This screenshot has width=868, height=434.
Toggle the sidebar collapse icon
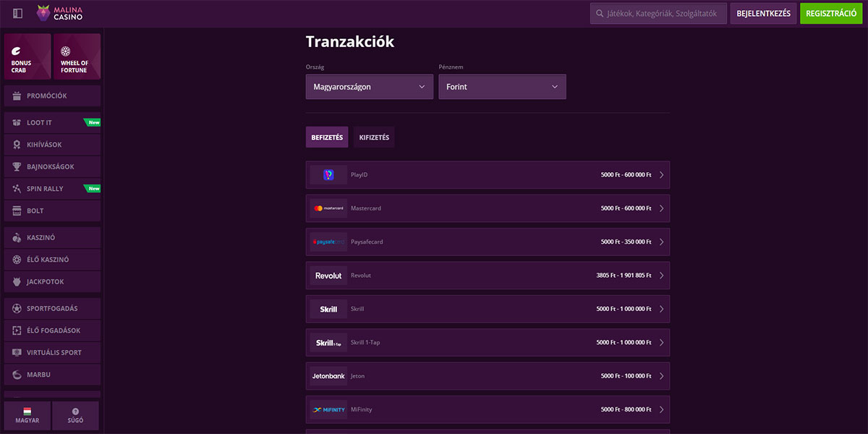tap(18, 13)
